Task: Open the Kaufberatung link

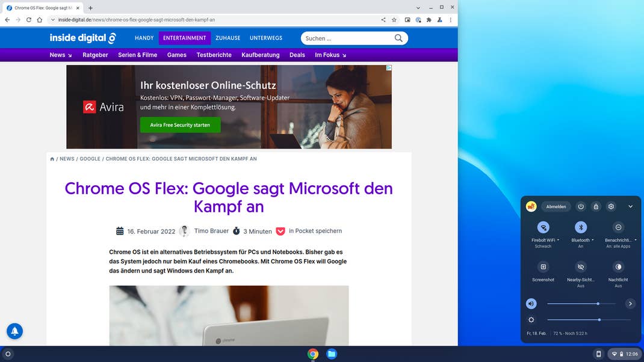Action: click(261, 55)
